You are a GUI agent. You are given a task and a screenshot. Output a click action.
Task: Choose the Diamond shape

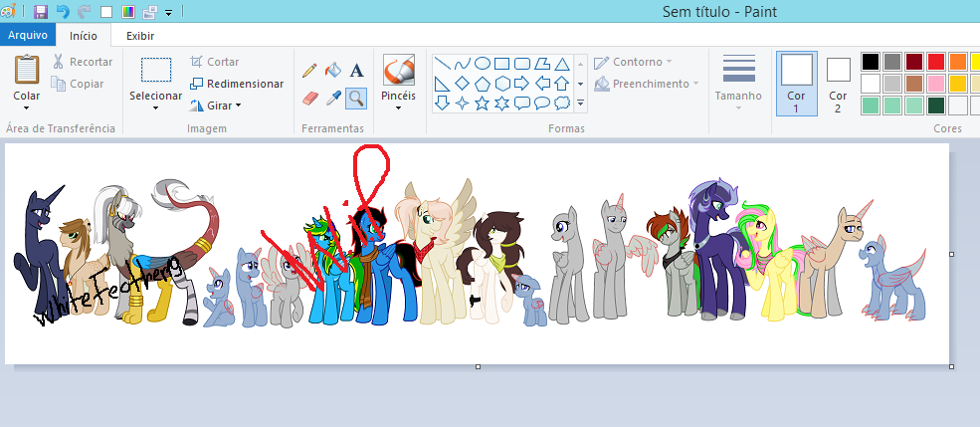pos(462,84)
